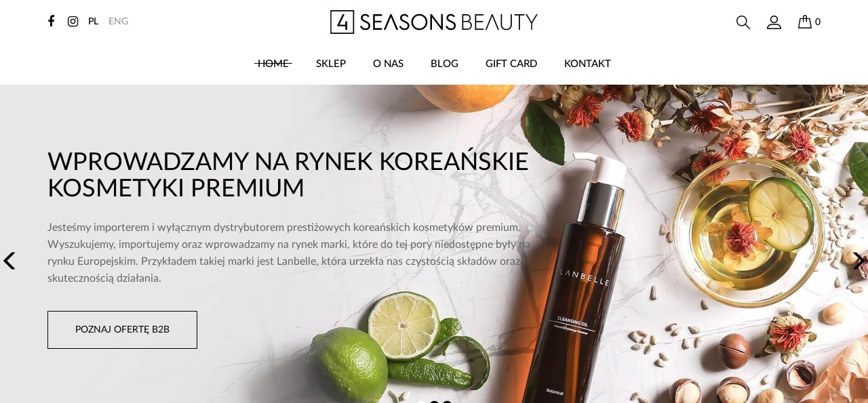Open the SKLEP menu item
This screenshot has height=403, width=868.
[x=331, y=63]
